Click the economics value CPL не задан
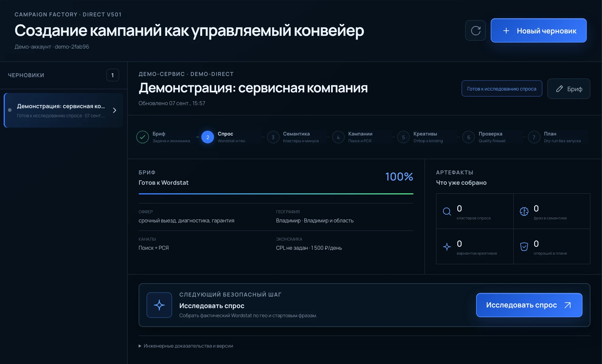This screenshot has width=602, height=364. pyautogui.click(x=292, y=248)
